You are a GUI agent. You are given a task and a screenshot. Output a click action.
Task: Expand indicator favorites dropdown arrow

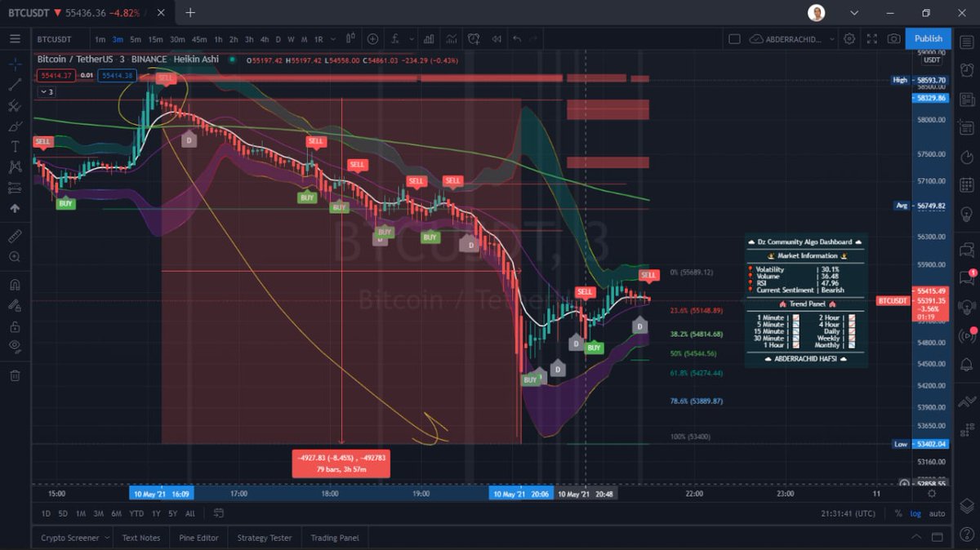pyautogui.click(x=412, y=38)
